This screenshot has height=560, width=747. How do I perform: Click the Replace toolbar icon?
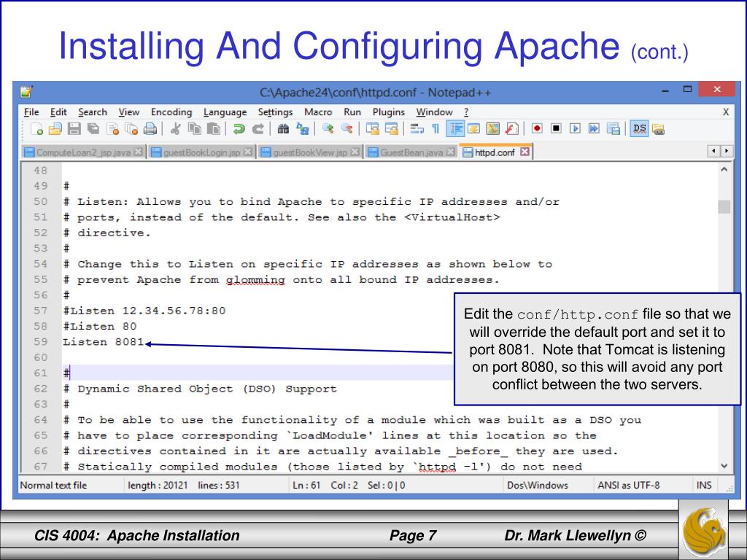(x=302, y=128)
